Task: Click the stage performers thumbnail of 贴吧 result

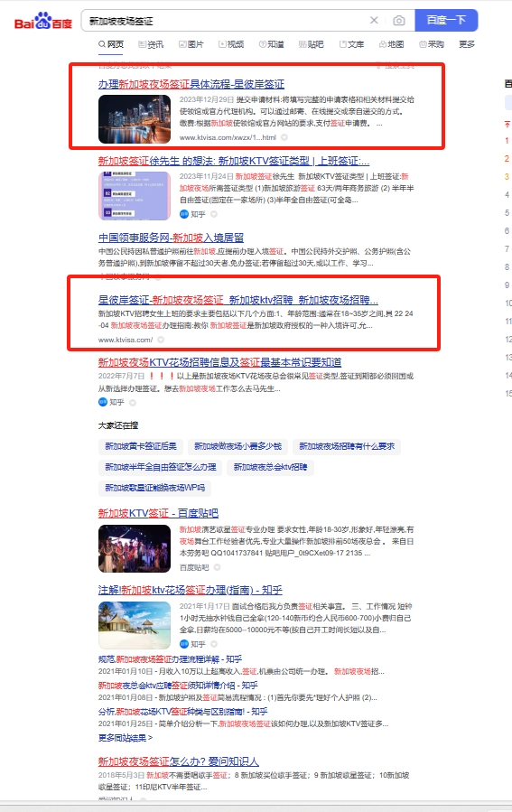Action: pos(135,548)
